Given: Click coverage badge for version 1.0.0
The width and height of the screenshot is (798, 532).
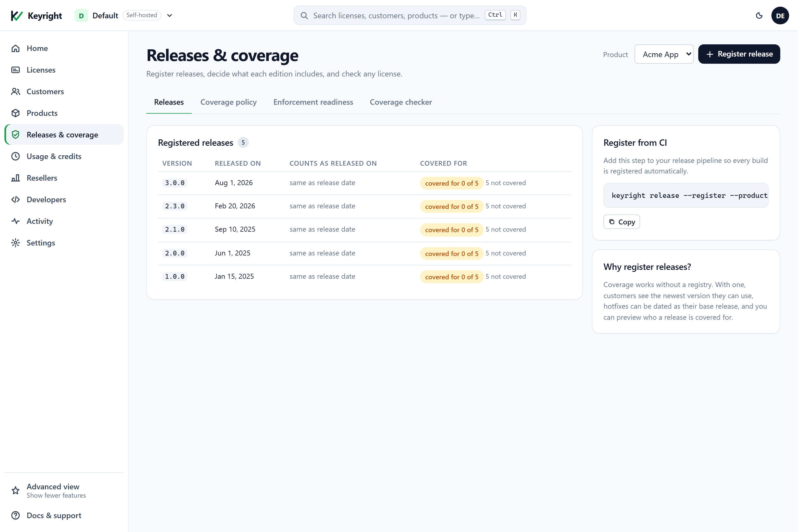Looking at the screenshot, I should (452, 277).
